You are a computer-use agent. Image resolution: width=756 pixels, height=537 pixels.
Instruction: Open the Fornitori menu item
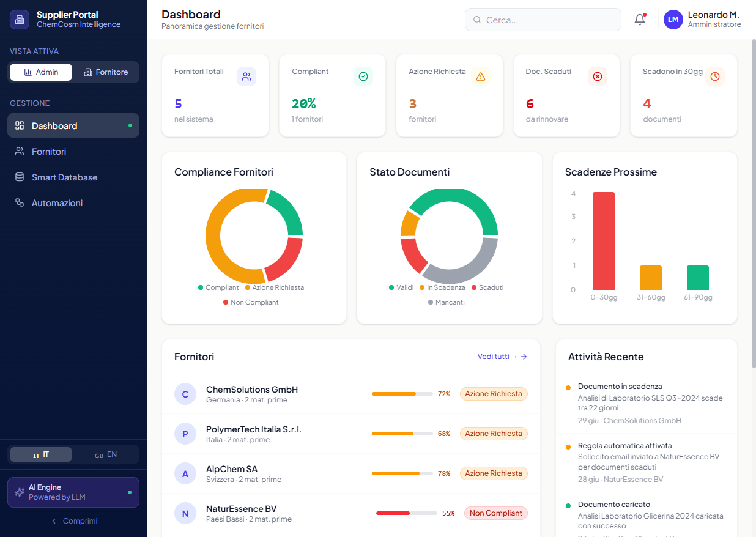pos(73,151)
